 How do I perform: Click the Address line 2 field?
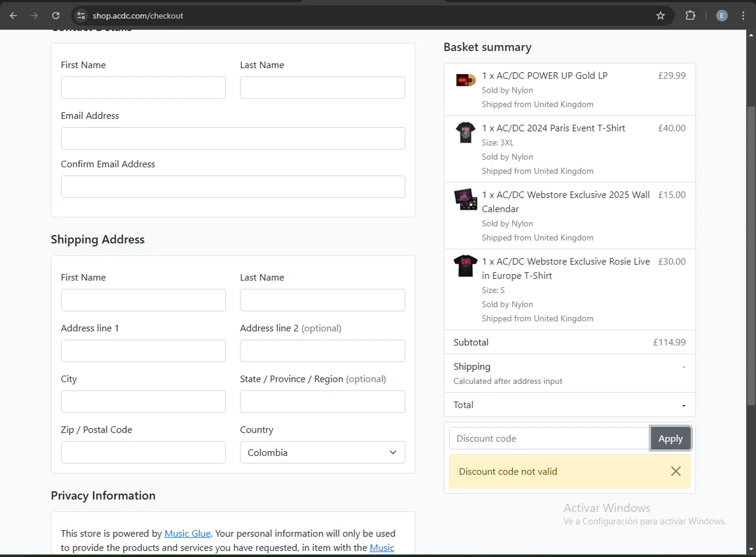(x=323, y=351)
